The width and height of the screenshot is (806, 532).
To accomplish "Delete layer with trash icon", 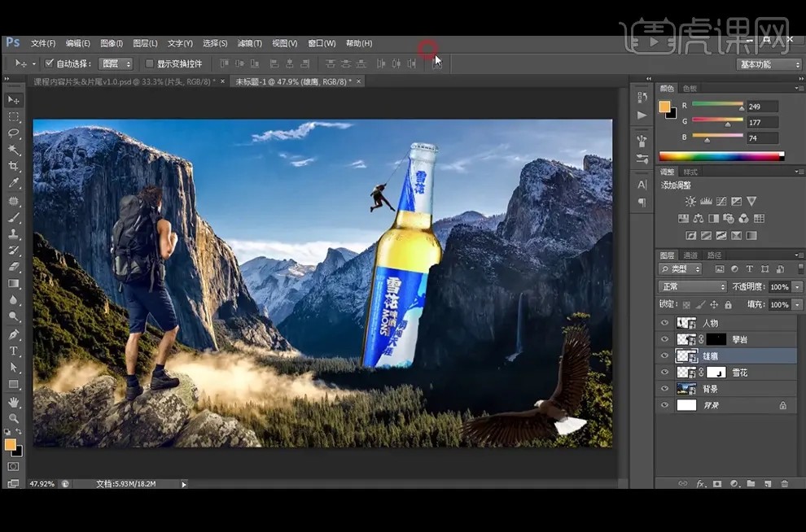I will coord(784,483).
